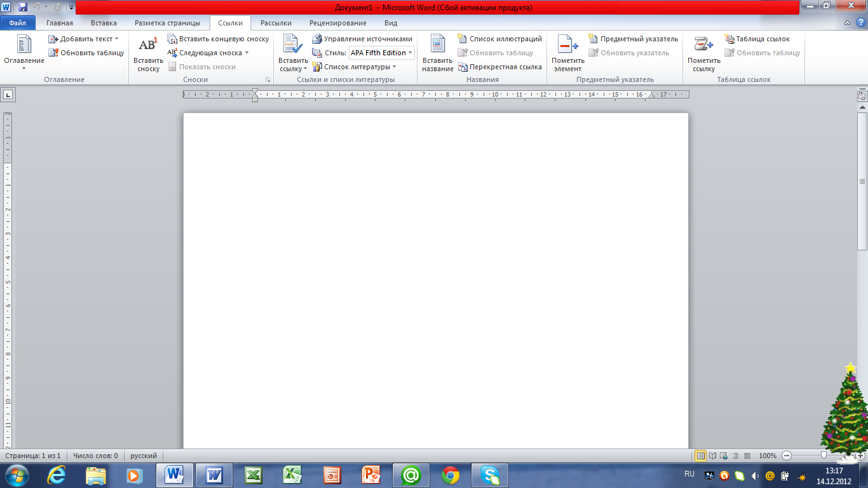Open Windows Start button
The height and width of the screenshot is (488, 868).
(17, 475)
